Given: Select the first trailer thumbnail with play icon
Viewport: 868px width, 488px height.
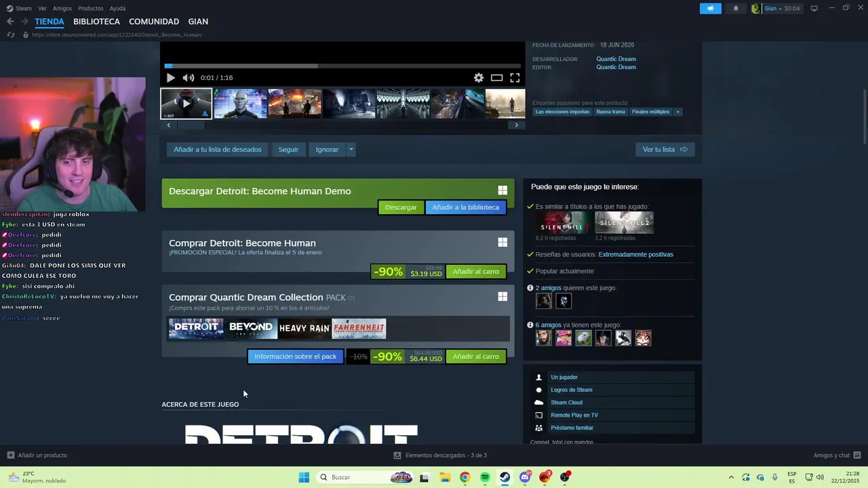Looking at the screenshot, I should pyautogui.click(x=186, y=104).
